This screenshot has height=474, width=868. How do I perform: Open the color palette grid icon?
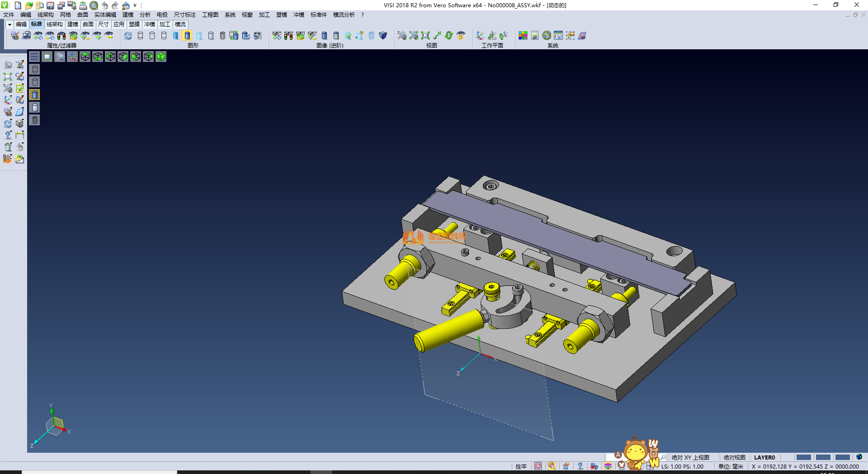click(x=523, y=36)
